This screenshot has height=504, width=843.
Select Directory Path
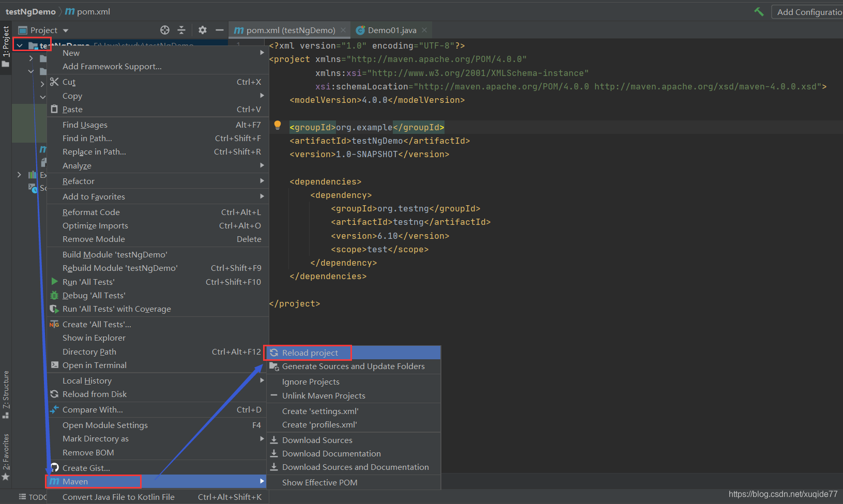coord(158,352)
